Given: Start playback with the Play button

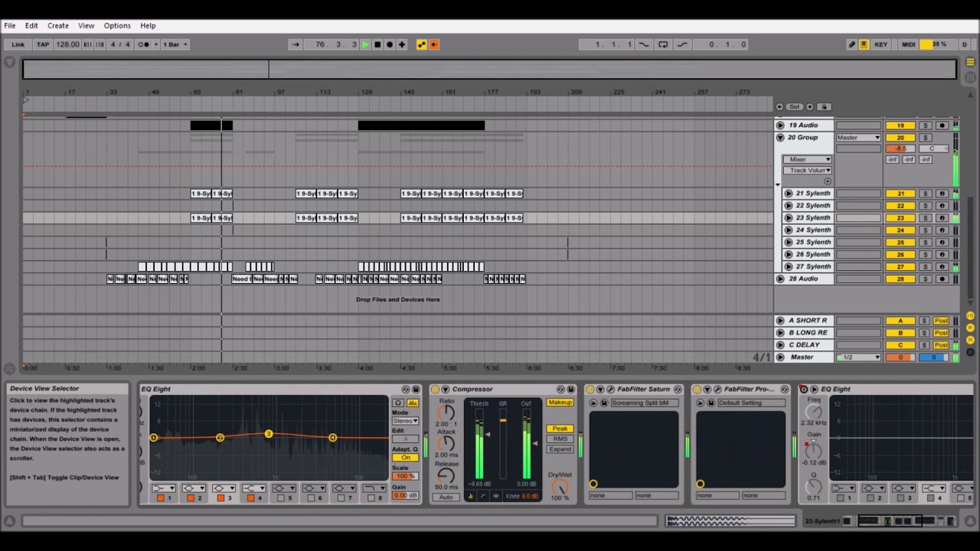Looking at the screenshot, I should (365, 44).
